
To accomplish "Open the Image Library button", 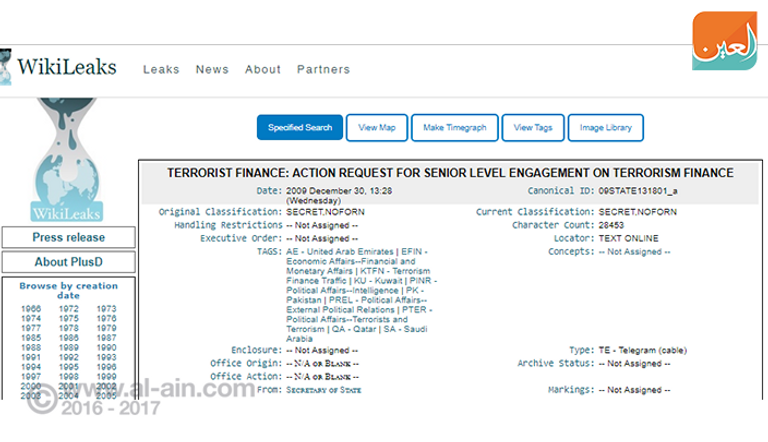I will click(x=606, y=128).
